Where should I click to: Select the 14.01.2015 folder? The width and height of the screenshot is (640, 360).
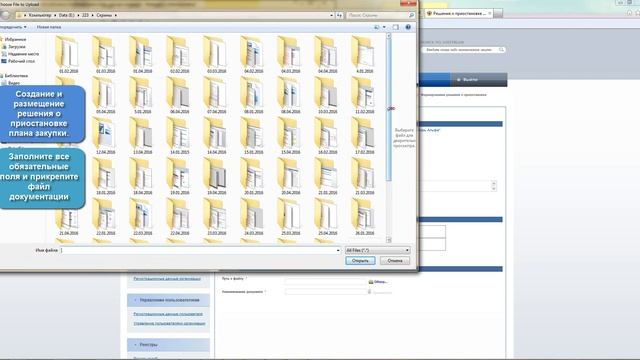[x=179, y=136]
